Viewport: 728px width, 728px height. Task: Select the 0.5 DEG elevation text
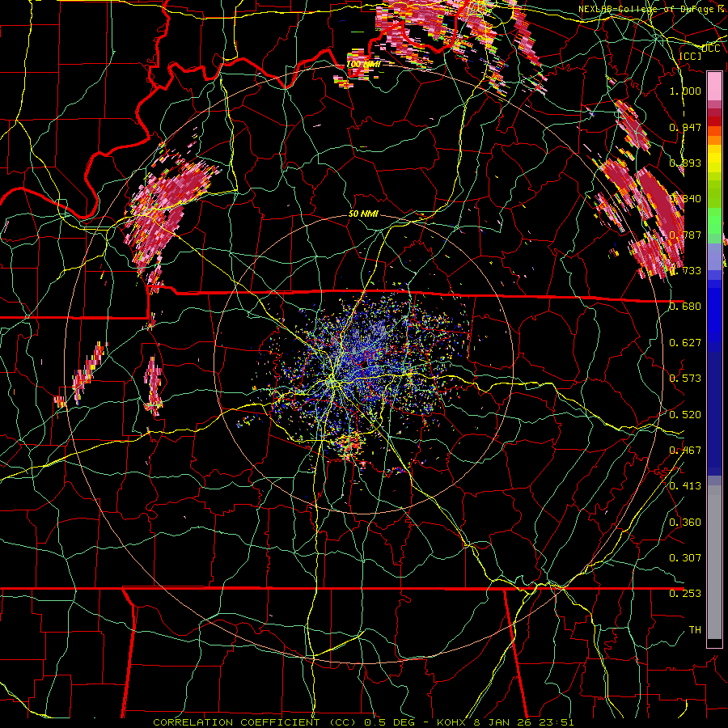tap(389, 722)
